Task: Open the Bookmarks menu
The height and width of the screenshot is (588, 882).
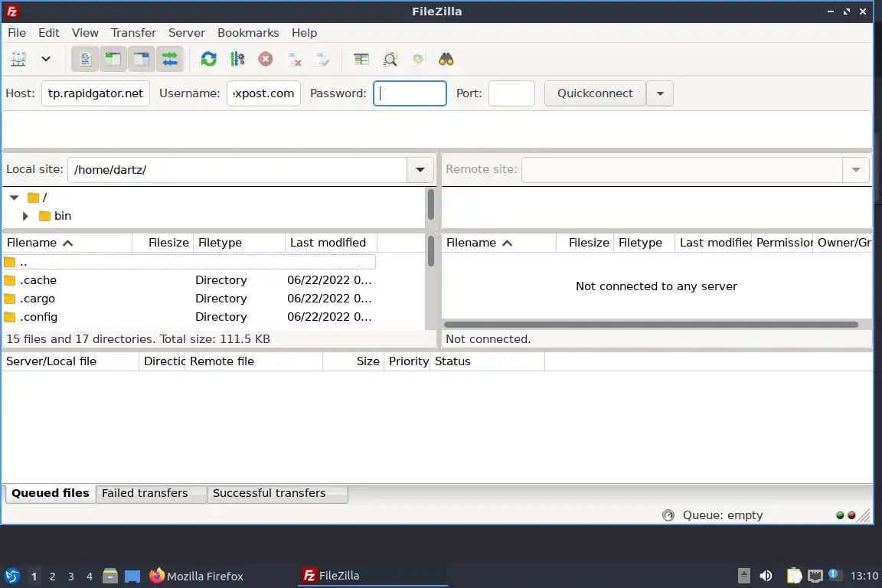Action: pos(248,33)
